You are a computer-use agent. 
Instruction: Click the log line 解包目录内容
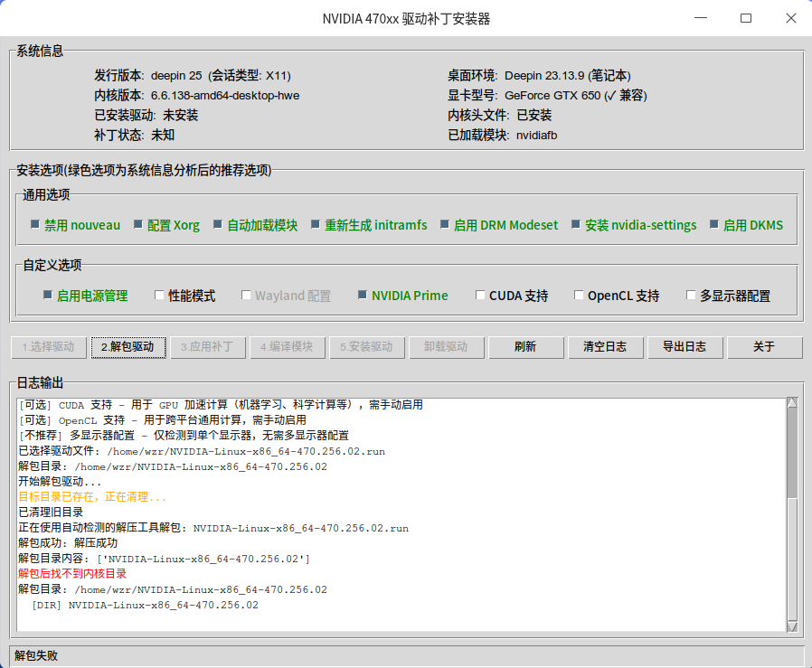[x=165, y=559]
